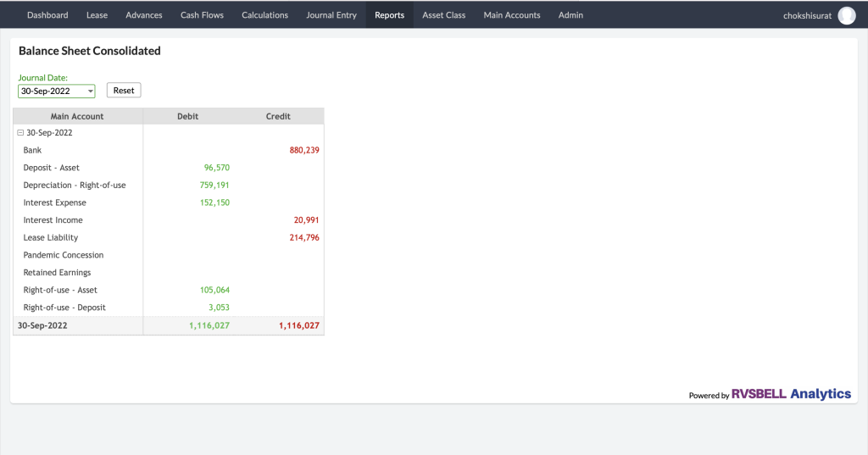The height and width of the screenshot is (455, 868).
Task: Click the user profile avatar icon
Action: (x=846, y=15)
